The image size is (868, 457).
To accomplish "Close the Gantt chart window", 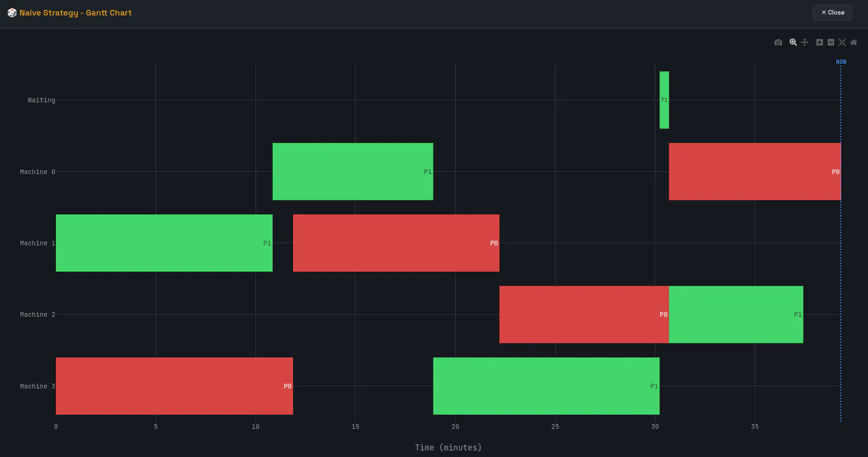I will coord(832,13).
